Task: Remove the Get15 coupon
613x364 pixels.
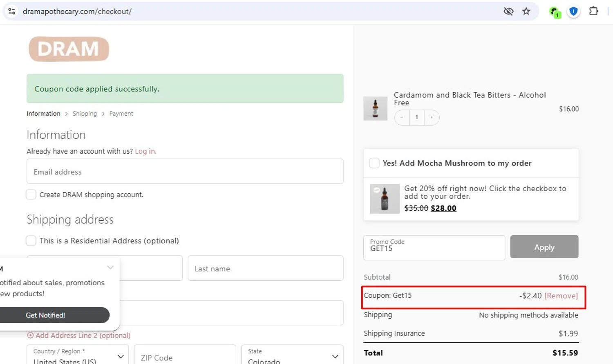Action: click(561, 296)
